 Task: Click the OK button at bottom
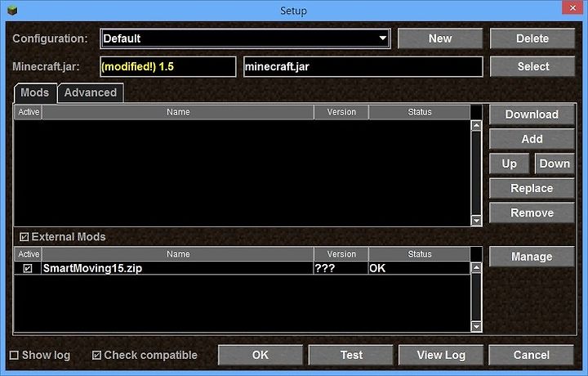[x=261, y=355]
